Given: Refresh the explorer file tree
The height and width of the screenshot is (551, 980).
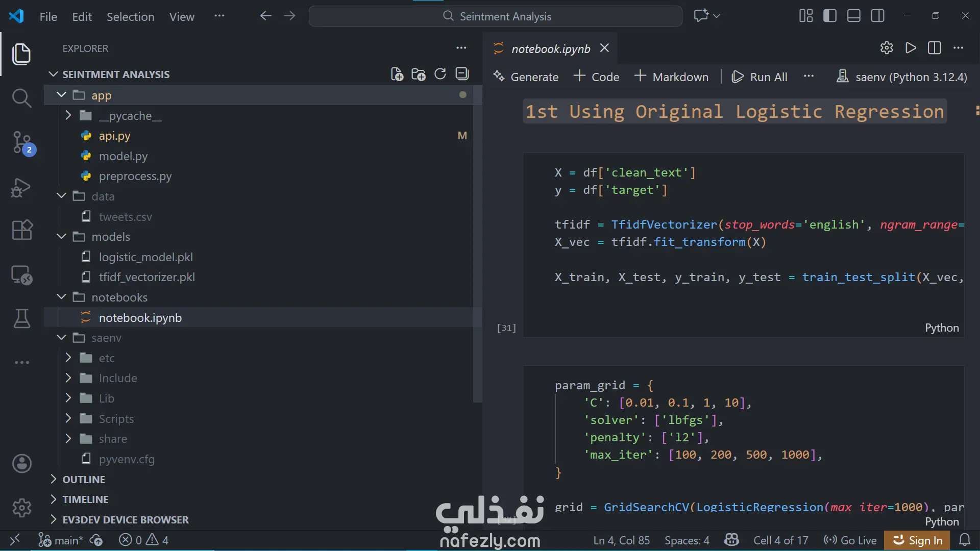Looking at the screenshot, I should 440,74.
